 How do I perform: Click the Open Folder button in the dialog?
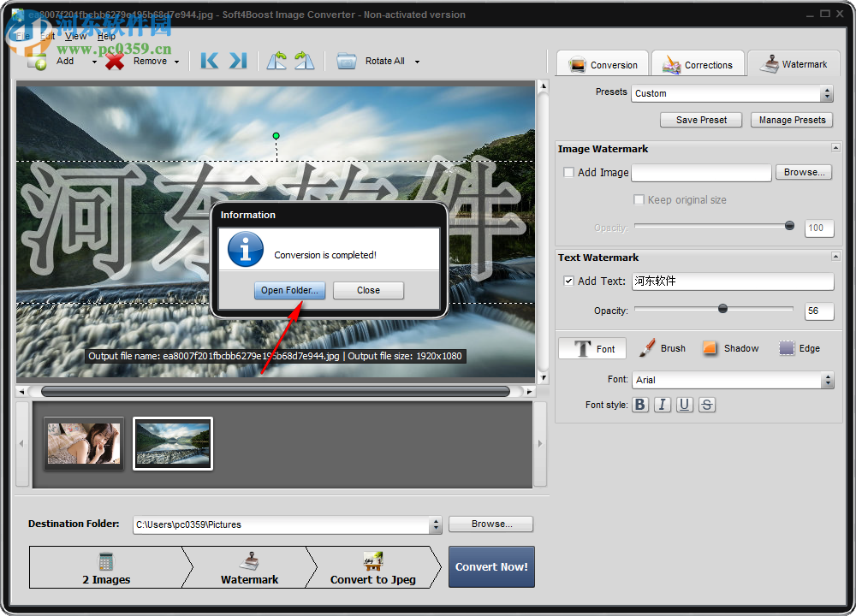tap(289, 290)
